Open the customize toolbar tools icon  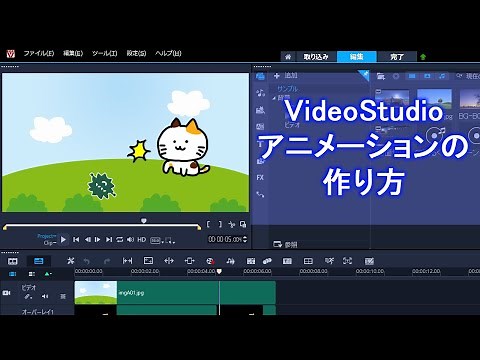click(x=70, y=261)
